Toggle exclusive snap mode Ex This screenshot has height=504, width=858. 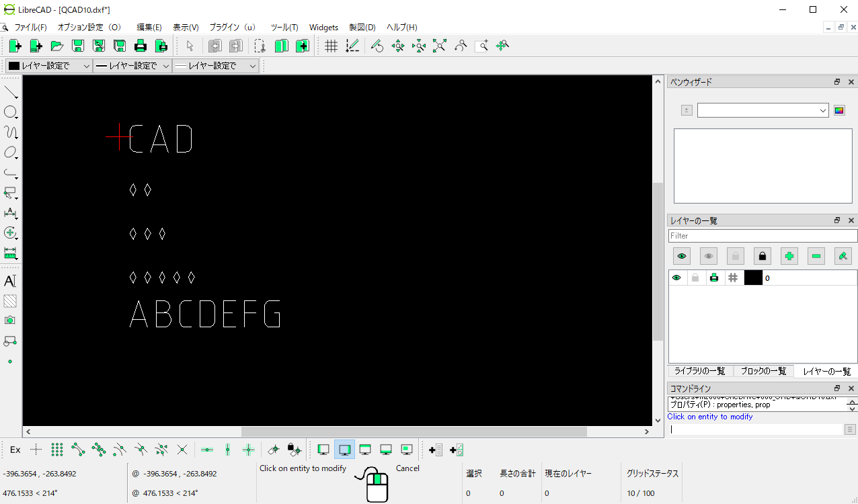click(15, 450)
